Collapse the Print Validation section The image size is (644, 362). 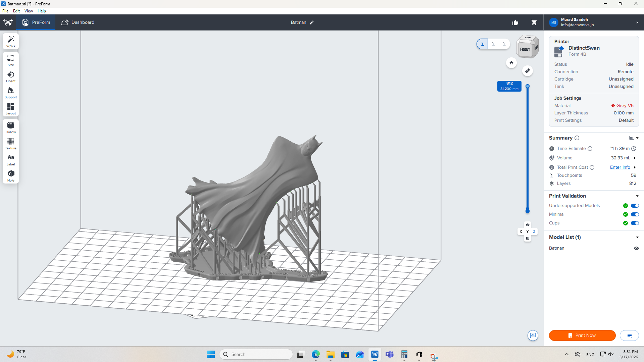pyautogui.click(x=637, y=196)
